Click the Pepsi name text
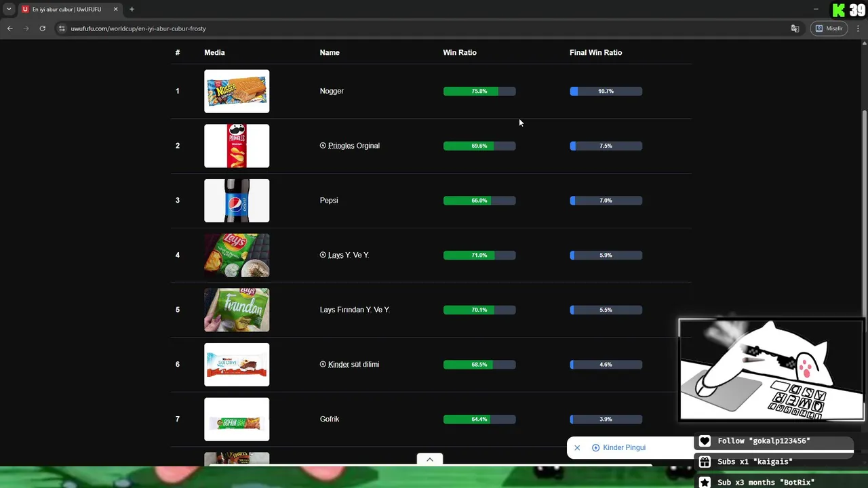 (x=329, y=201)
